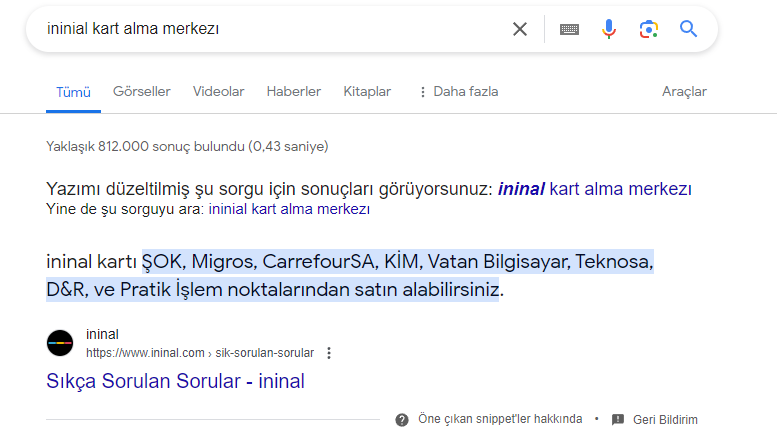Image resolution: width=777 pixels, height=435 pixels.
Task: Switch to the Videolar tab
Action: (x=218, y=92)
